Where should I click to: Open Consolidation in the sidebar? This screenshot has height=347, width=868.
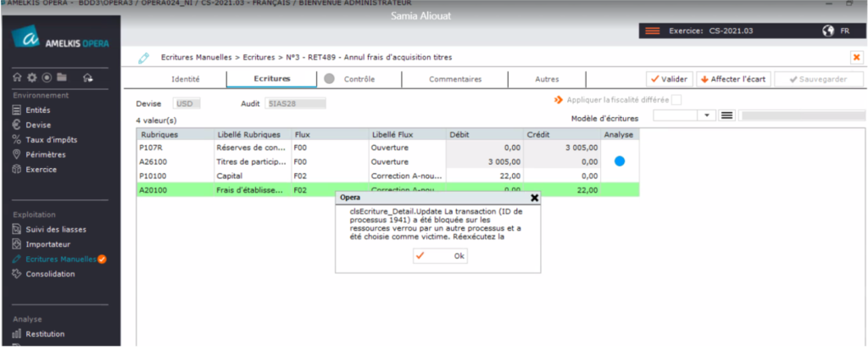click(50, 274)
